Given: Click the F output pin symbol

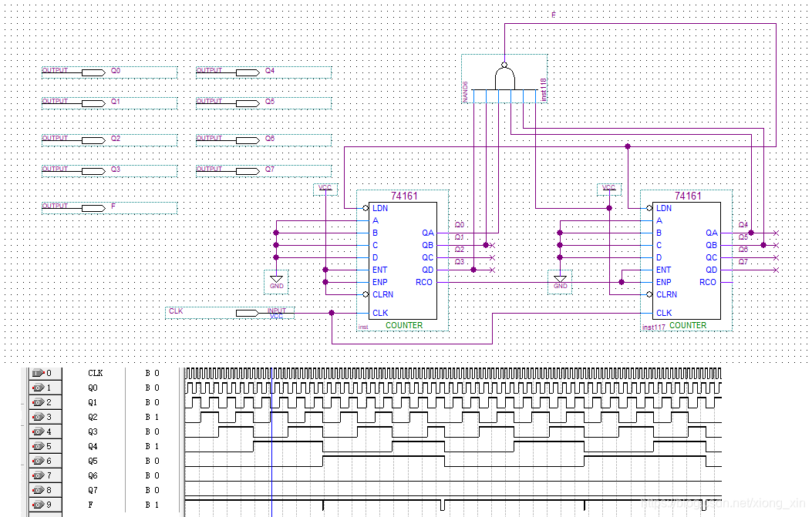Looking at the screenshot, I should tap(93, 208).
